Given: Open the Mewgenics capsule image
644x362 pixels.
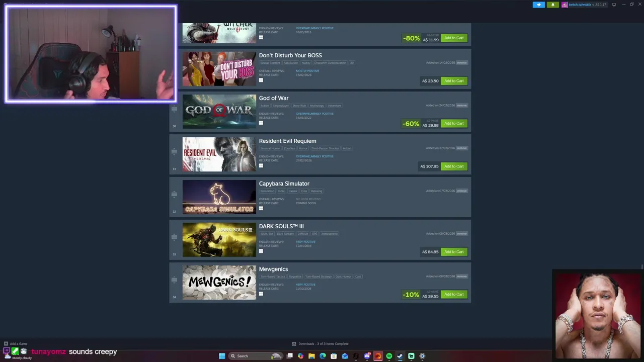Looking at the screenshot, I should [219, 283].
